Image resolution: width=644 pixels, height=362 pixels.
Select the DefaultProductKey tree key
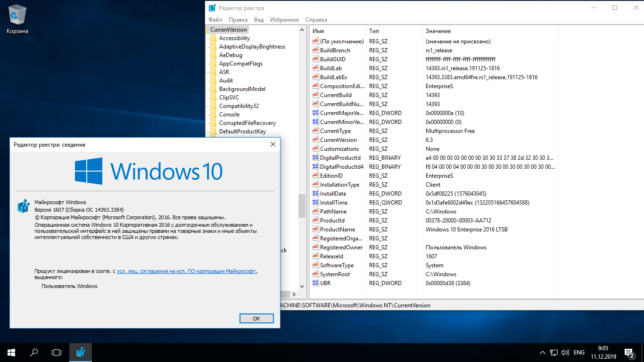pyautogui.click(x=242, y=132)
